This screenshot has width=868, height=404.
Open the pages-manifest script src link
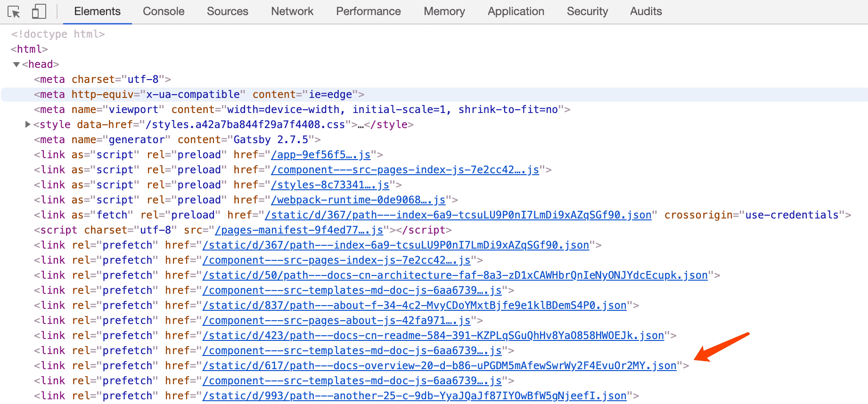click(x=299, y=230)
